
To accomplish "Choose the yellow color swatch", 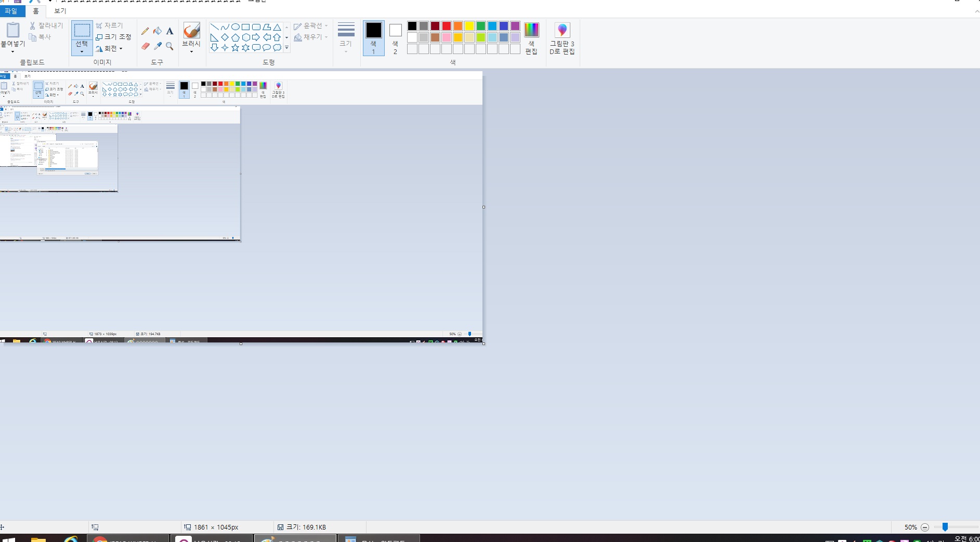I will coord(469,26).
